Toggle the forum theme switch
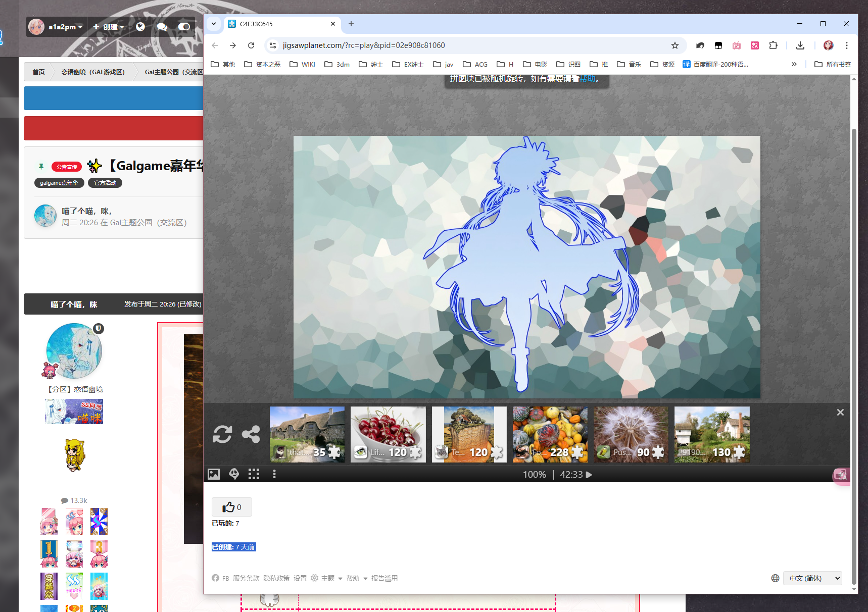This screenshot has width=868, height=612. (184, 27)
